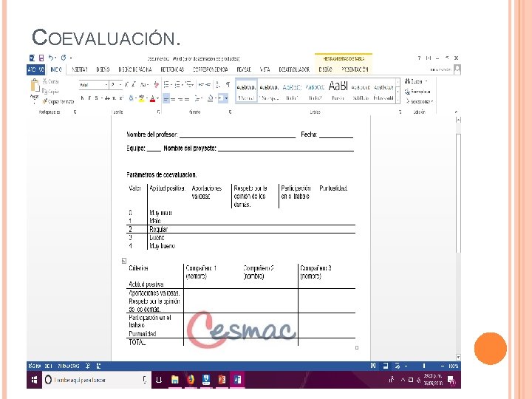
Task: Click the Nombre del profesor blank line
Action: (x=237, y=136)
